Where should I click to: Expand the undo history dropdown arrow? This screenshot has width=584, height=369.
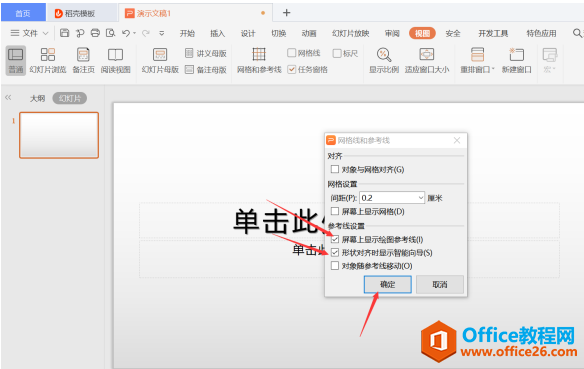[134, 33]
